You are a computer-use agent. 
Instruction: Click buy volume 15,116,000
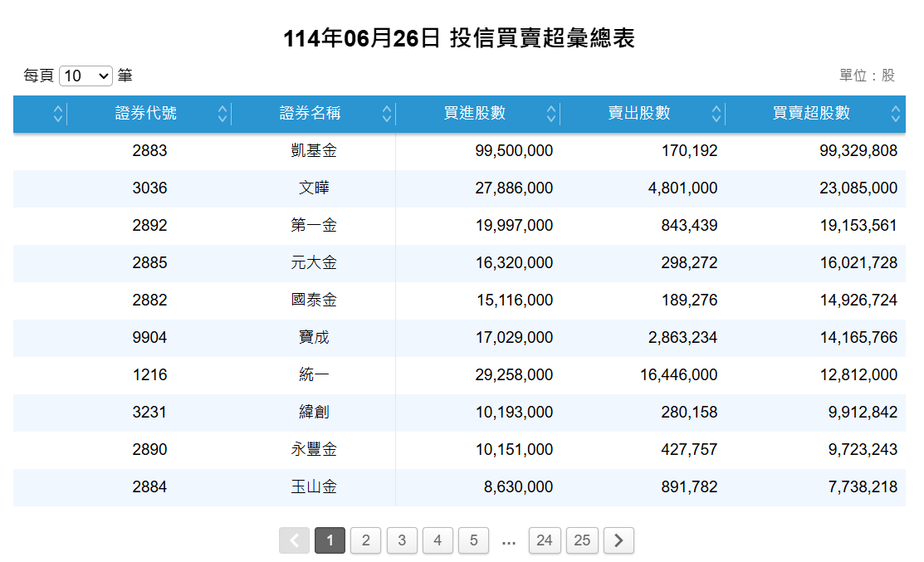pyautogui.click(x=515, y=301)
